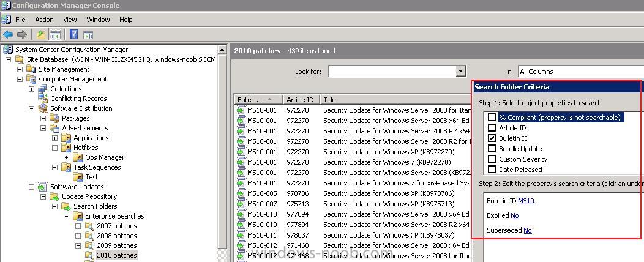Viewport: 644px width, 262px height.
Task: Select the 2010 patches tree item
Action: [x=117, y=255]
